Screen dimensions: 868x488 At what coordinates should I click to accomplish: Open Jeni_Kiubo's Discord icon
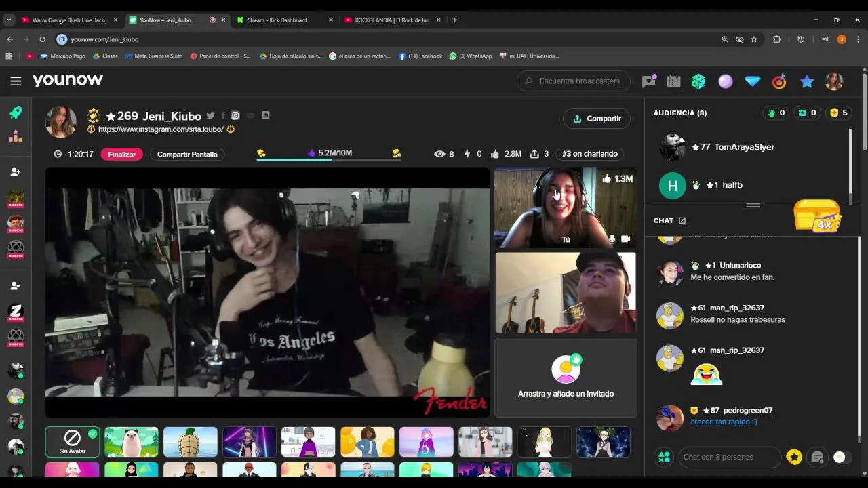coord(265,116)
